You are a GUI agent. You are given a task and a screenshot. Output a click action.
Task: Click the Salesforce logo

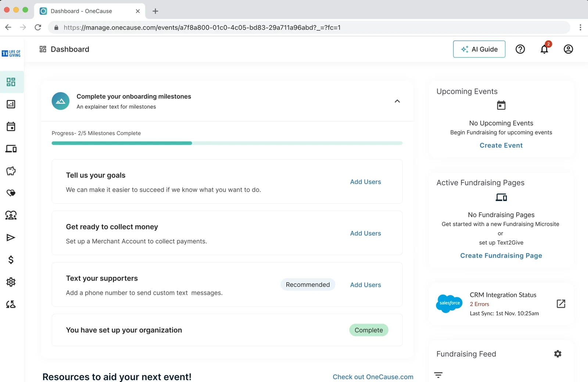coord(449,303)
